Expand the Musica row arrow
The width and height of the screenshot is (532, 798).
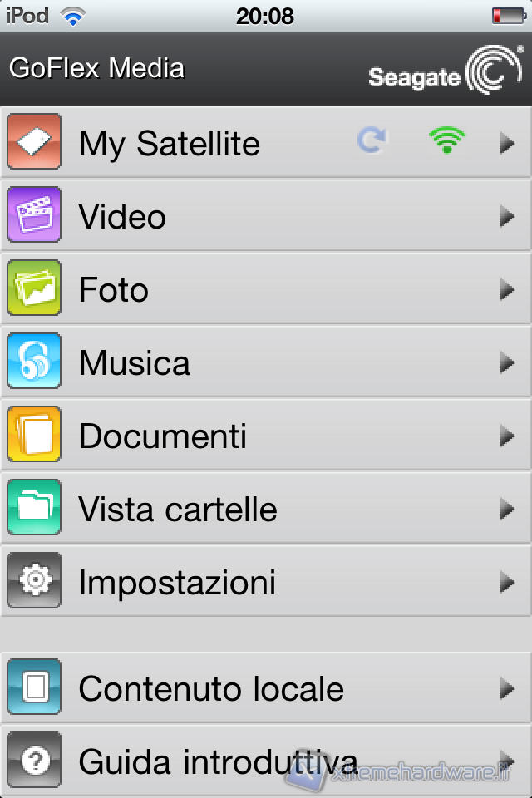click(507, 363)
